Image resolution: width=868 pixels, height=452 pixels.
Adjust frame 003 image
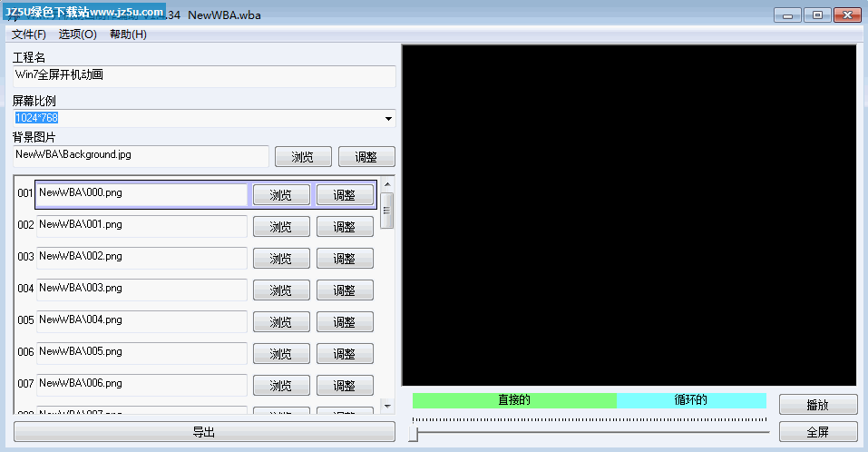[345, 259]
